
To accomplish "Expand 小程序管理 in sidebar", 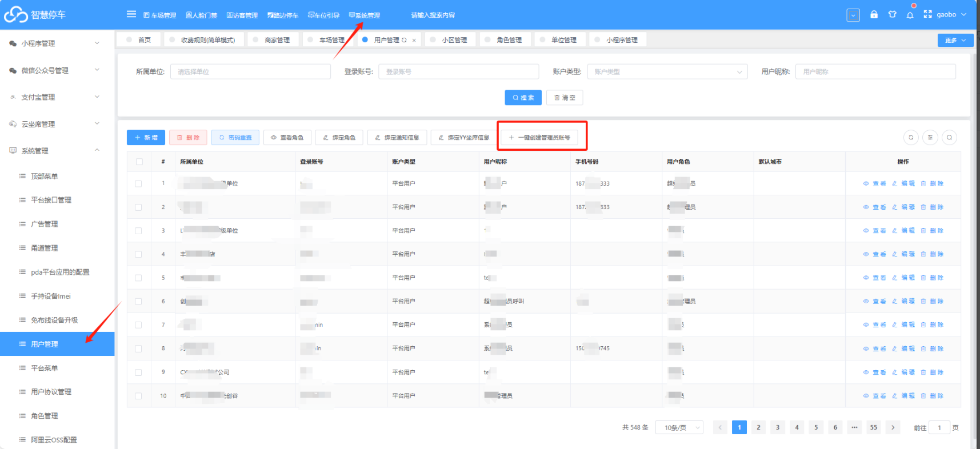I will coord(57,43).
